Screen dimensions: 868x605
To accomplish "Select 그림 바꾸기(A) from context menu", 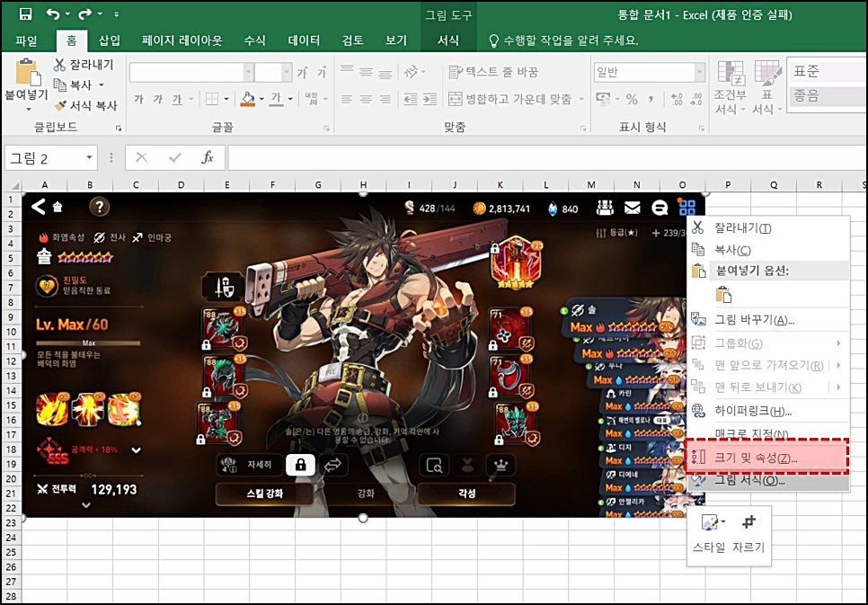I will click(x=768, y=320).
